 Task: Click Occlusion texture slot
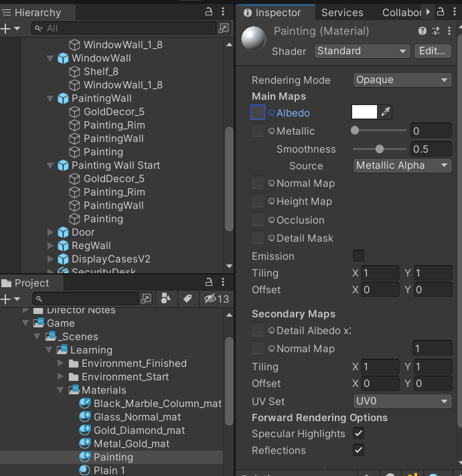pyautogui.click(x=258, y=220)
